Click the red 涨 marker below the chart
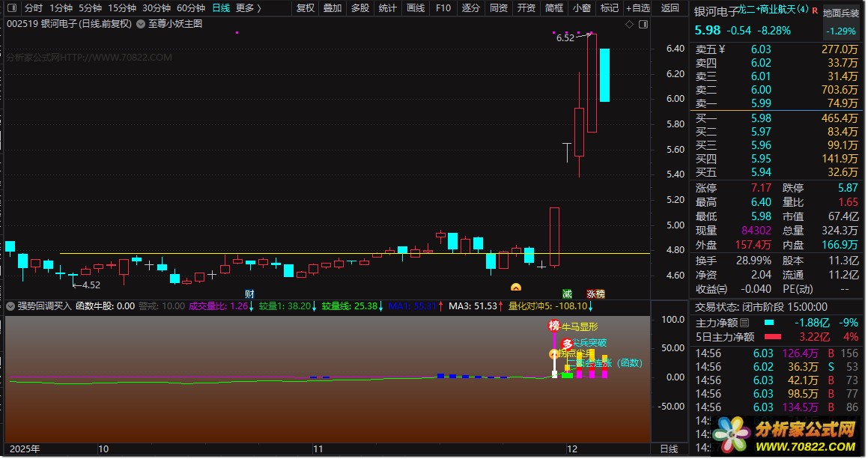 pos(591,294)
